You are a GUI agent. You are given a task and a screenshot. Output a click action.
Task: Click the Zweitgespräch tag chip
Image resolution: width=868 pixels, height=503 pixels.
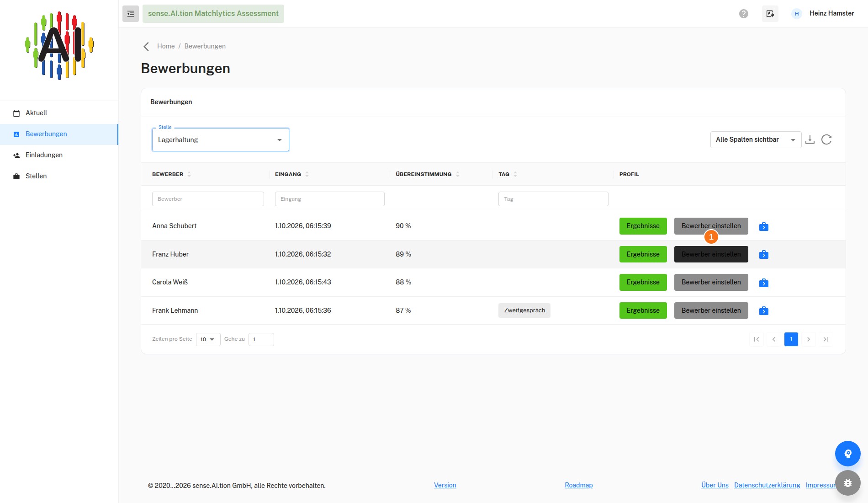[x=524, y=310]
